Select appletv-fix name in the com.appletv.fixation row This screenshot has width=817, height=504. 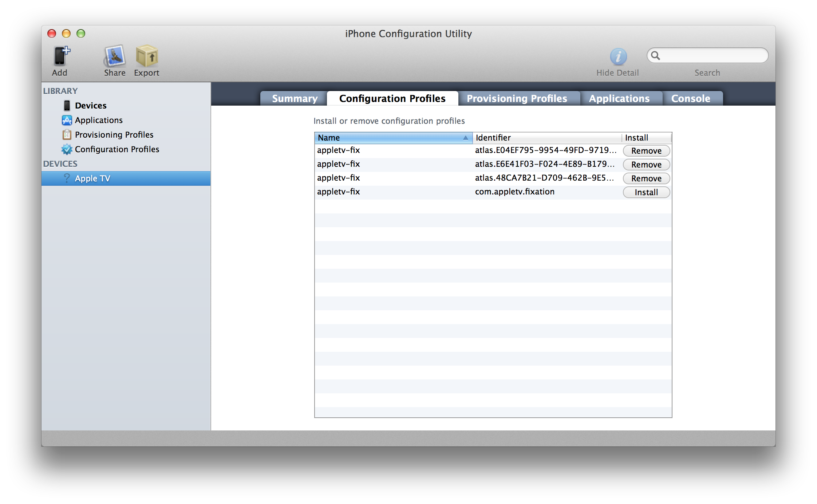[x=338, y=192]
